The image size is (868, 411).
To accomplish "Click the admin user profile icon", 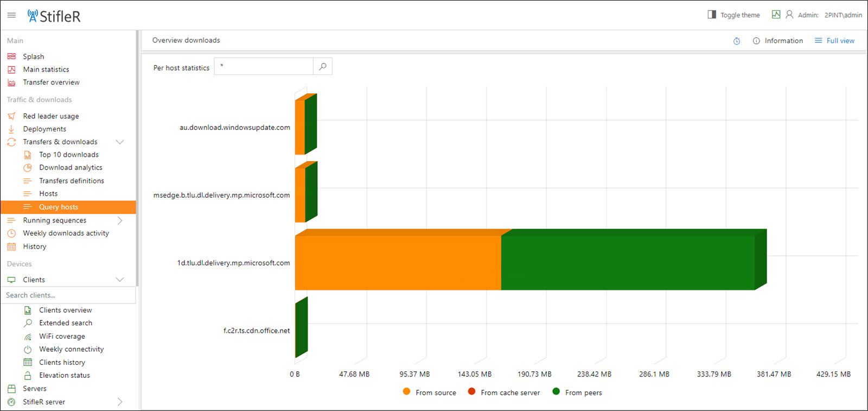I will tap(789, 15).
